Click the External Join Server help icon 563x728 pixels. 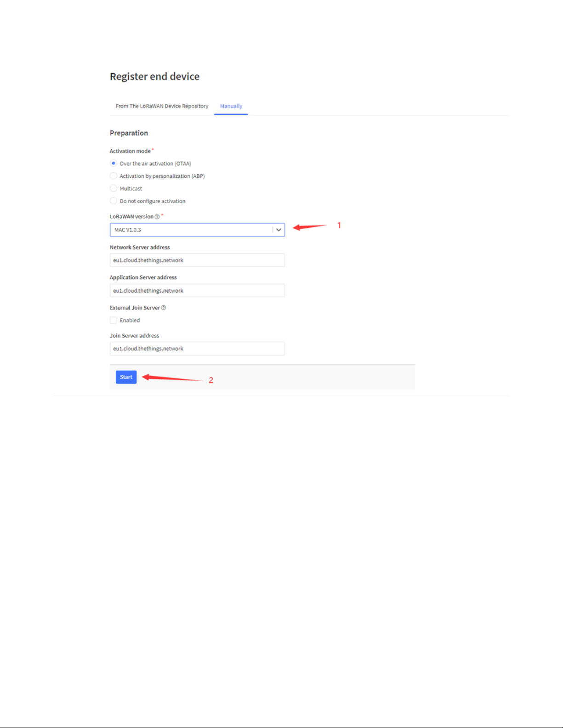click(x=164, y=308)
